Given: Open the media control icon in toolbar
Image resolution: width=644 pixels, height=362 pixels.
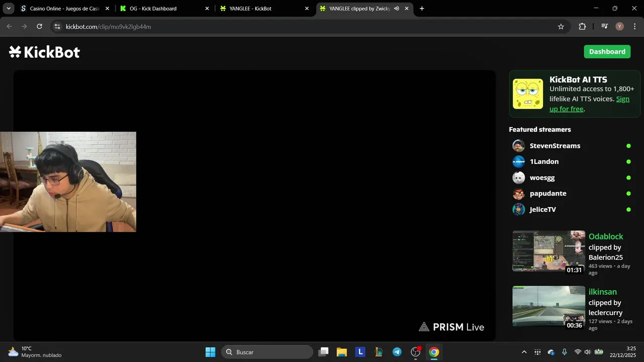Looking at the screenshot, I should [x=605, y=27].
